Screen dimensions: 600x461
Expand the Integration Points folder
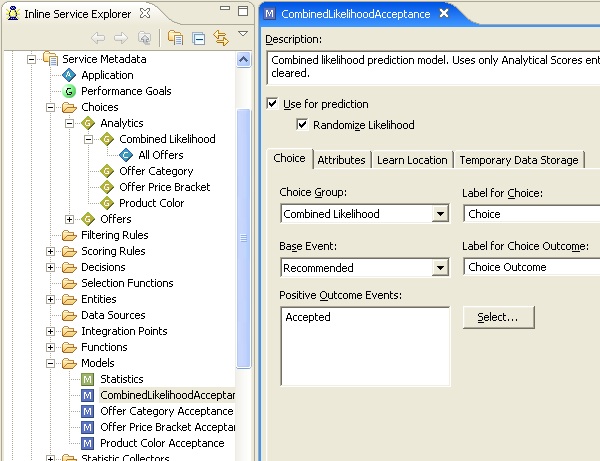click(x=51, y=331)
